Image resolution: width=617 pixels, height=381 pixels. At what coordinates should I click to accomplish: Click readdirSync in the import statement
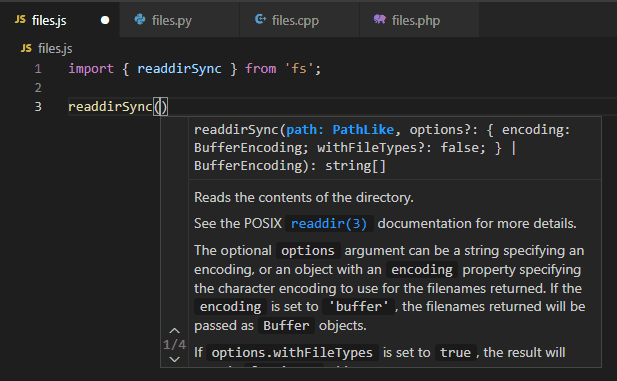coord(179,69)
